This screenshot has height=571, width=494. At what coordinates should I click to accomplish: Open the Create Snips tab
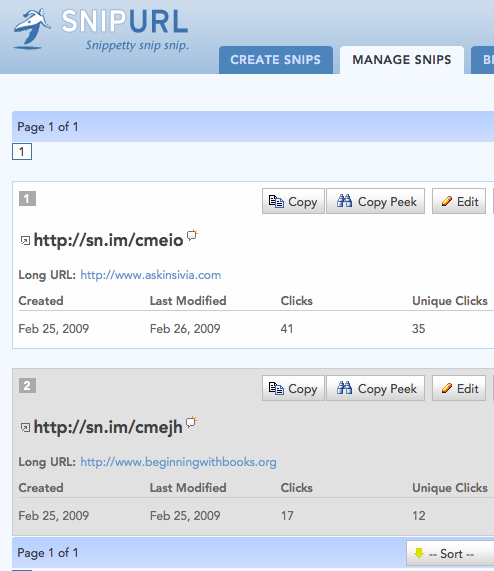[x=276, y=60]
